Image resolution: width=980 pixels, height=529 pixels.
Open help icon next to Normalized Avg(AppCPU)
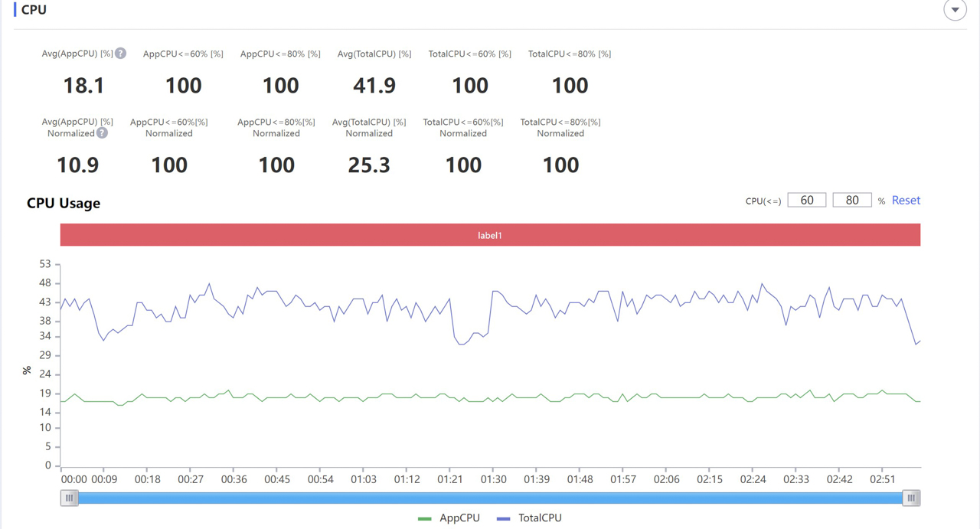pyautogui.click(x=102, y=133)
